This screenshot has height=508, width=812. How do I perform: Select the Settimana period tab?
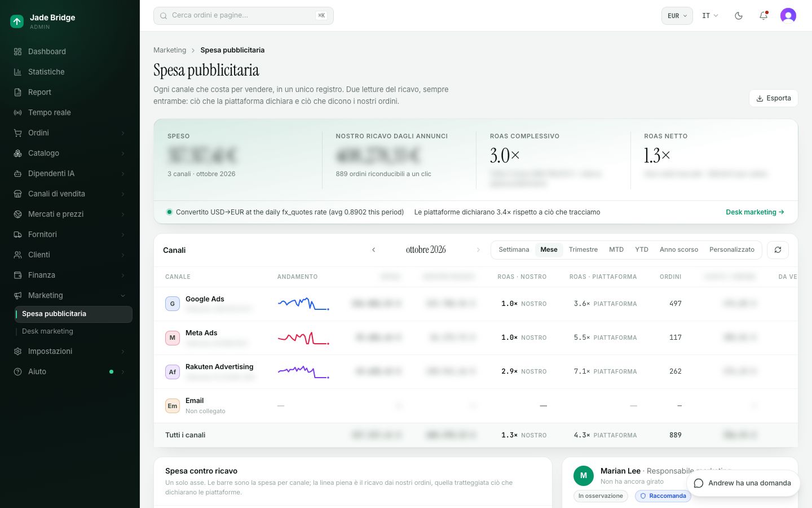pyautogui.click(x=514, y=249)
